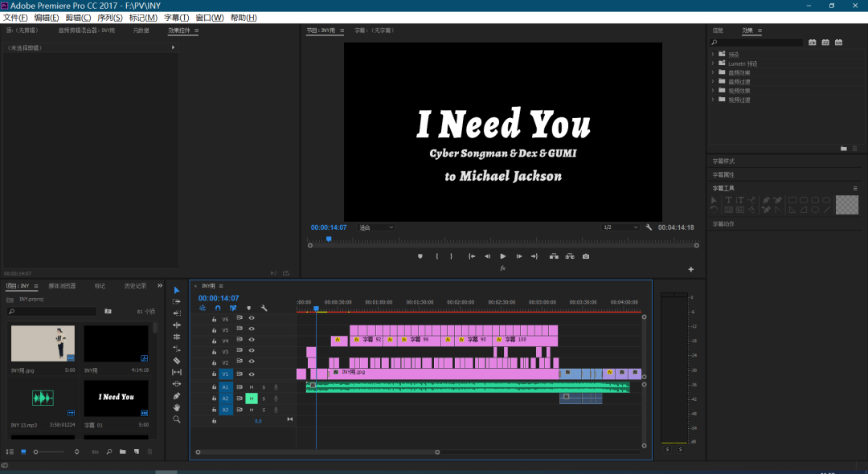Hide track V4 with the eye icon
Viewport: 868px width, 474px height.
click(x=252, y=340)
